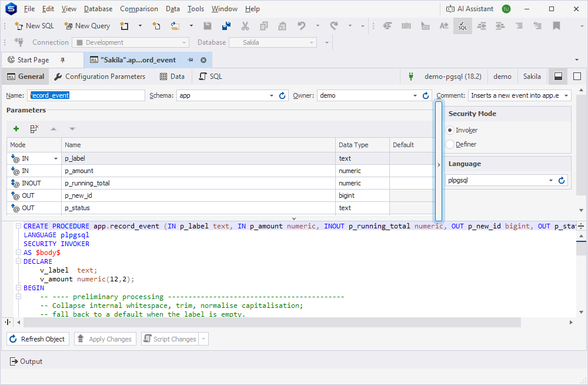The image size is (588, 385).
Task: Refresh the Language list icon
Action: [x=562, y=180]
